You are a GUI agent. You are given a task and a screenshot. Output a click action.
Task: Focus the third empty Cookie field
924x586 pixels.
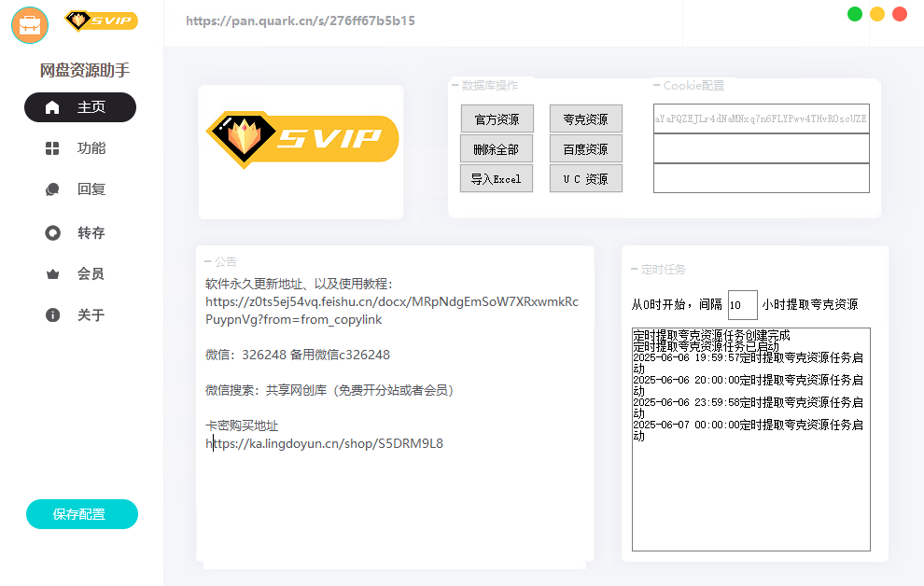coord(762,178)
